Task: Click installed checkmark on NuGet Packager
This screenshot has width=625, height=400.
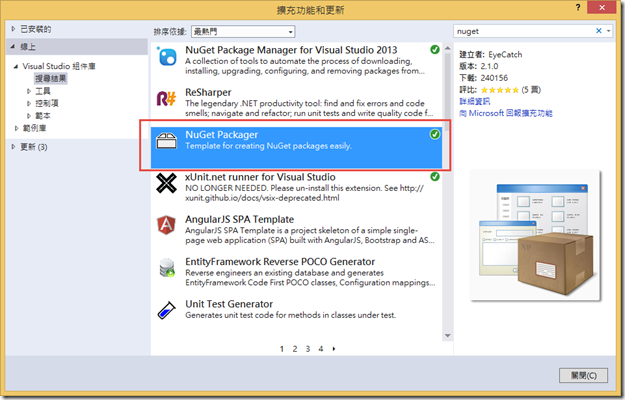Action: (x=435, y=134)
